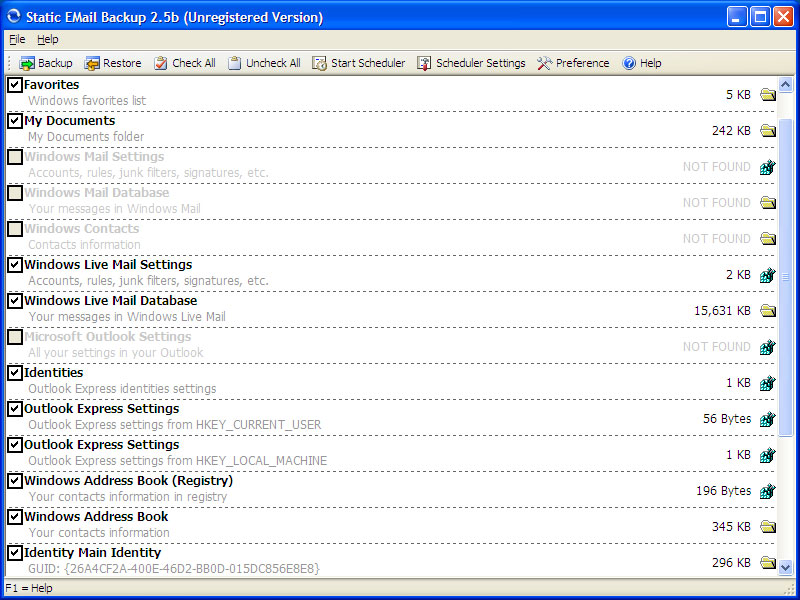Click registry icon in Microsoft Outlook Settings row
The image size is (800, 600).
click(x=768, y=347)
